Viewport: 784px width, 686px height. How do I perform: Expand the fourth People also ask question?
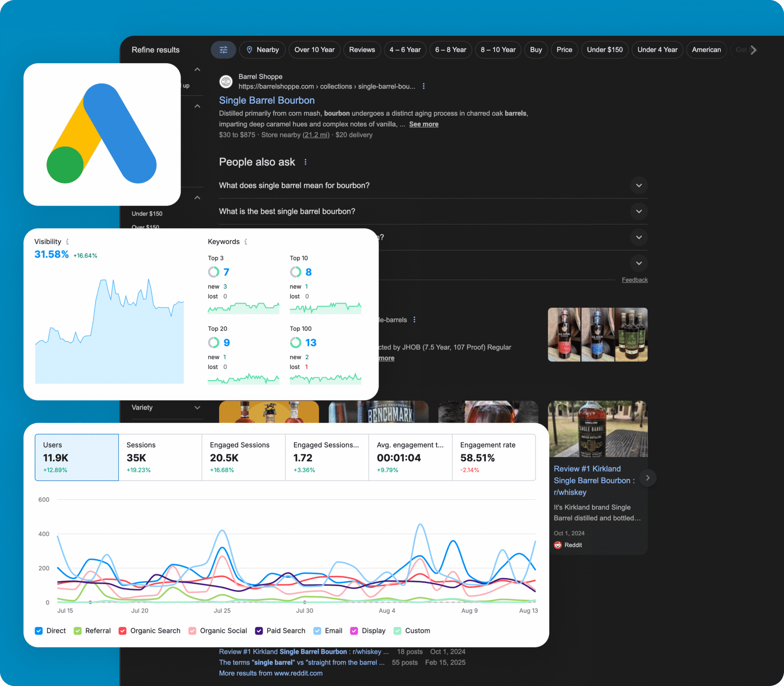[639, 263]
